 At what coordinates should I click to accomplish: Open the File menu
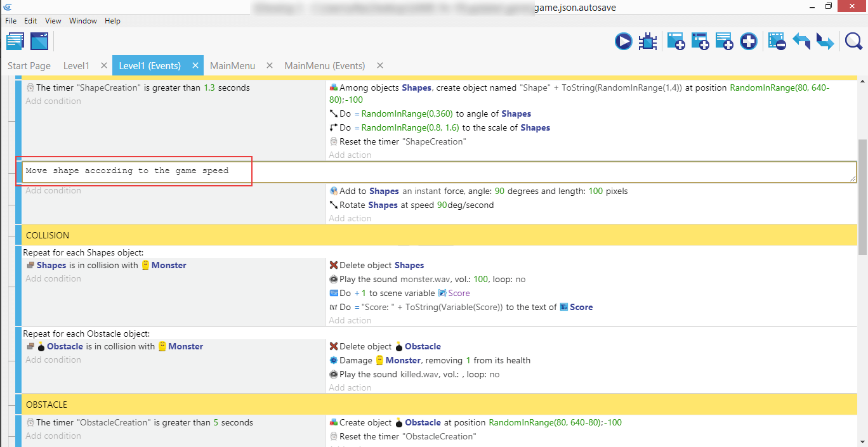11,21
